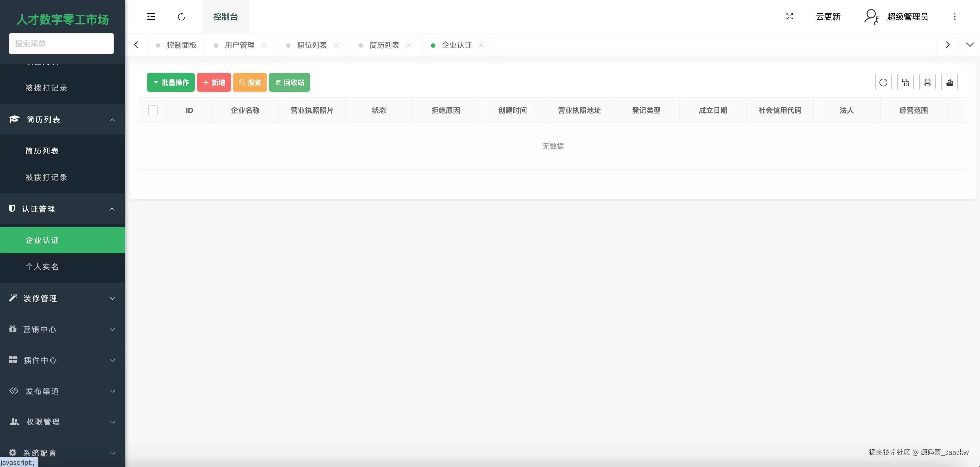Open tab list dropdown chevron at right

click(970, 45)
